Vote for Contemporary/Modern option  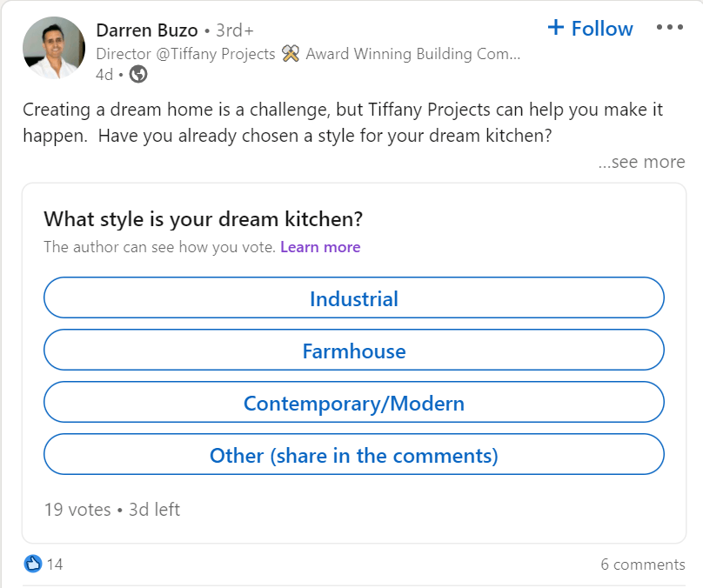click(354, 403)
